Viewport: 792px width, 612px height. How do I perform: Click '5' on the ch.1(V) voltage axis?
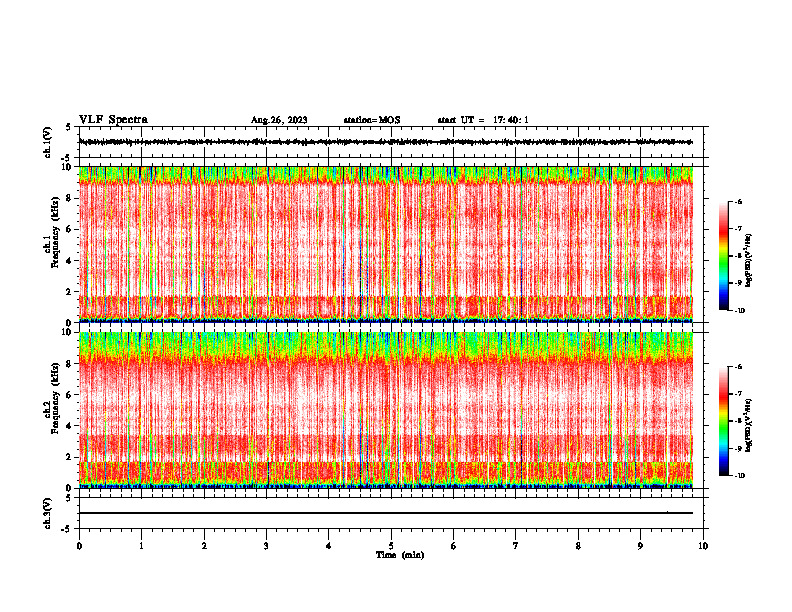click(x=69, y=127)
